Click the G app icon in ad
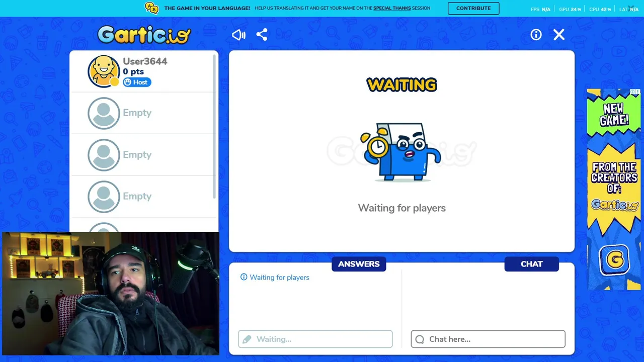The image size is (644, 362). pos(614,260)
